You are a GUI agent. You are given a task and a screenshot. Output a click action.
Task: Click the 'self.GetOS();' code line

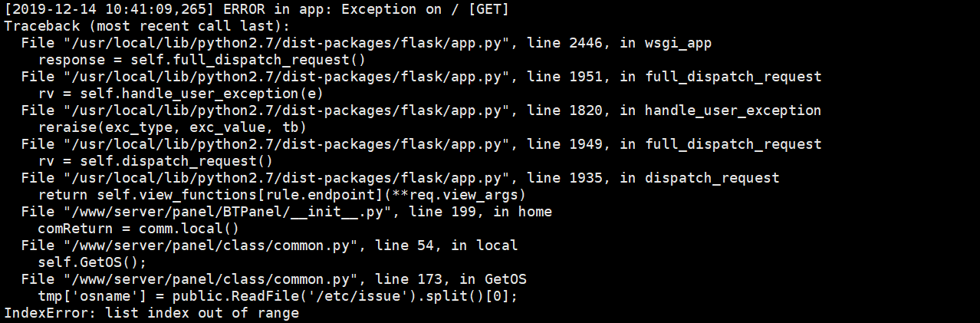(x=92, y=262)
